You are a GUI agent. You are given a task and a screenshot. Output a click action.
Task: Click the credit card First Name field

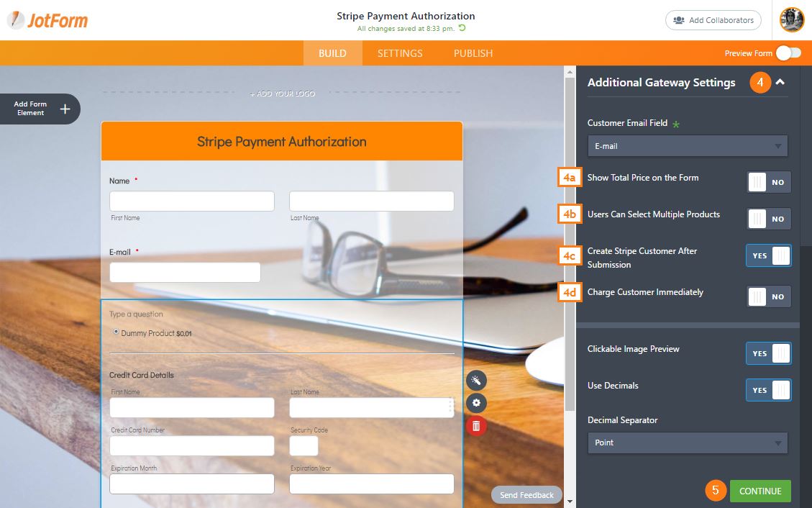click(x=192, y=407)
